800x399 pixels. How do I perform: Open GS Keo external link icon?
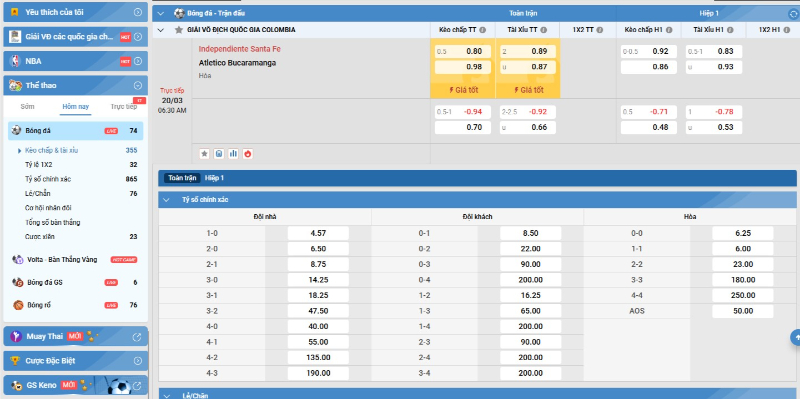(137, 385)
